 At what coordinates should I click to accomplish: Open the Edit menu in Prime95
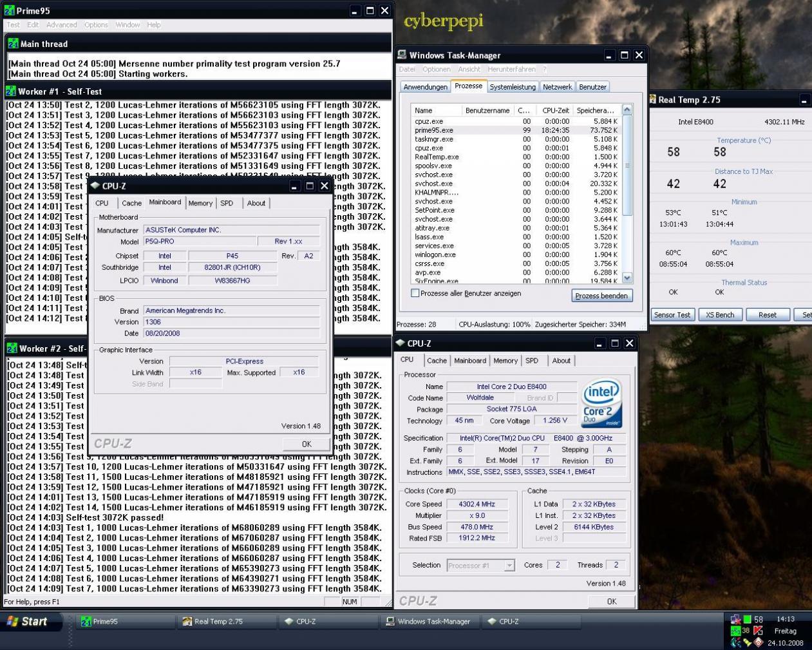click(33, 25)
